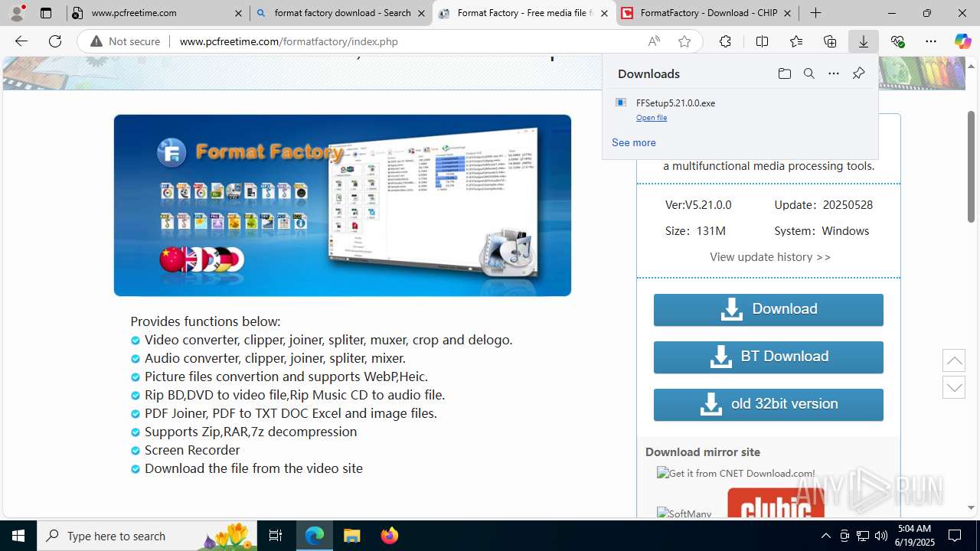The width and height of the screenshot is (980, 551).
Task: Select the FFSetup5.21.0.0.exe download entry
Action: click(x=740, y=109)
